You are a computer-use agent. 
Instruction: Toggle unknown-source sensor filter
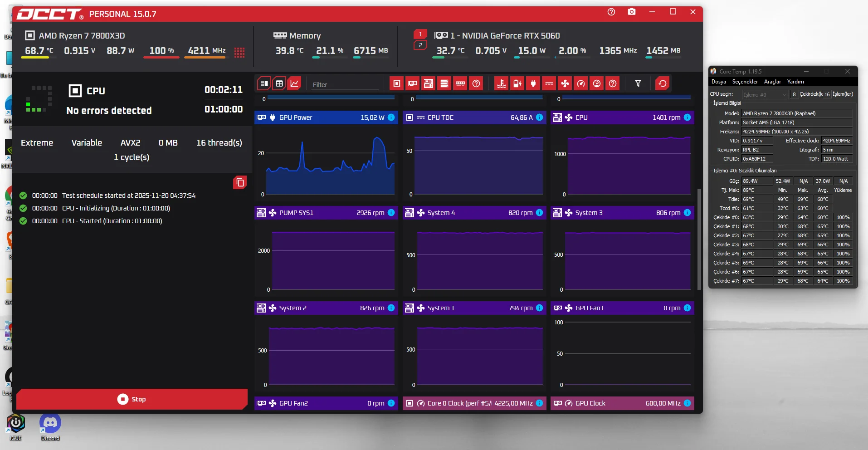click(x=476, y=83)
